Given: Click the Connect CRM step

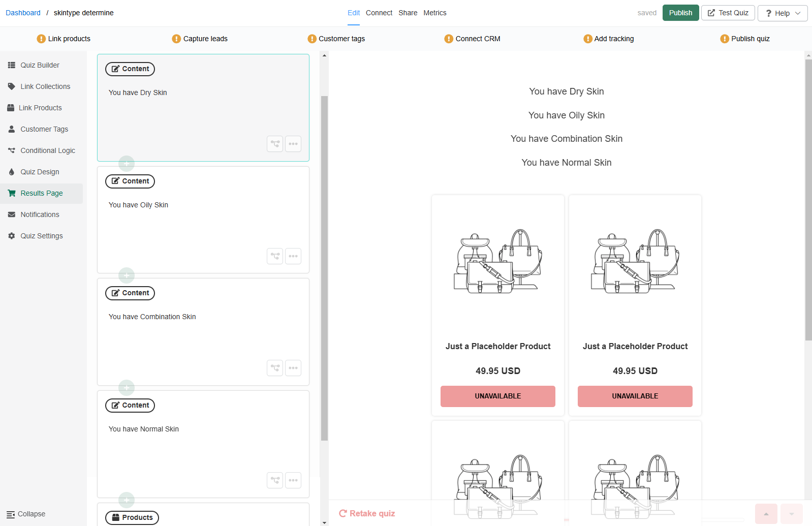Looking at the screenshot, I should tap(472, 39).
